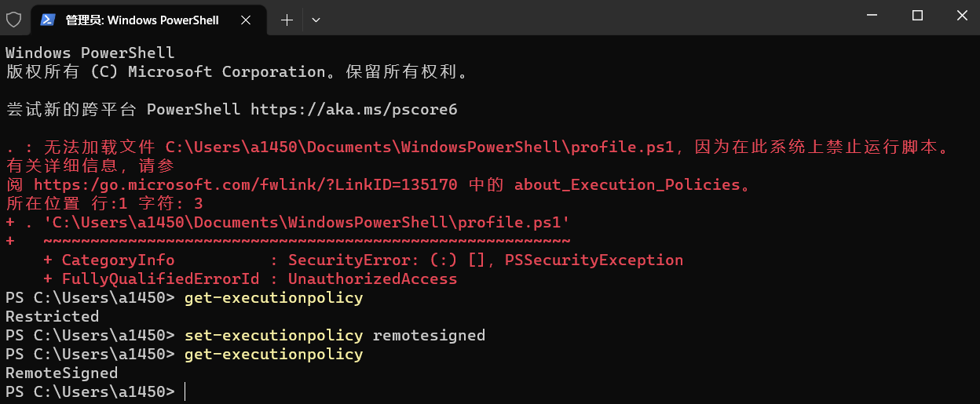The height and width of the screenshot is (404, 980).
Task: Click the PowerShell icon on the tab
Action: pos(48,20)
